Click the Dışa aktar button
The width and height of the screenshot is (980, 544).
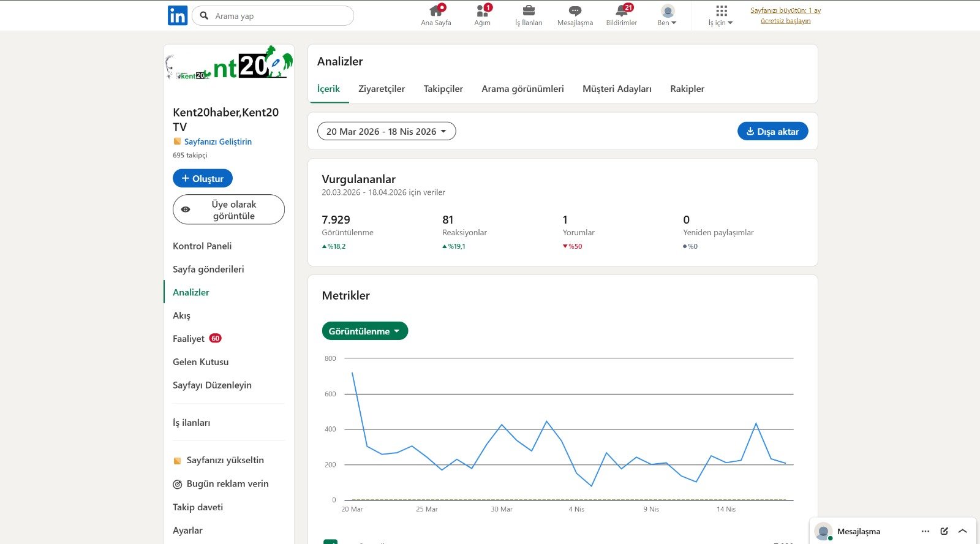[772, 131]
